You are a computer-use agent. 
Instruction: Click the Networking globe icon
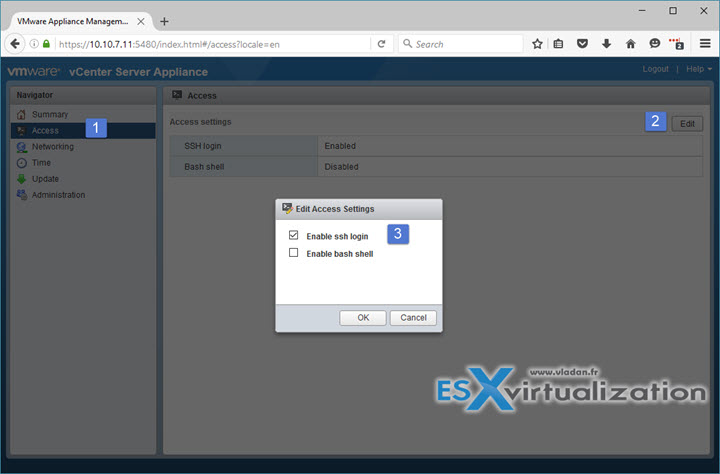pos(22,147)
